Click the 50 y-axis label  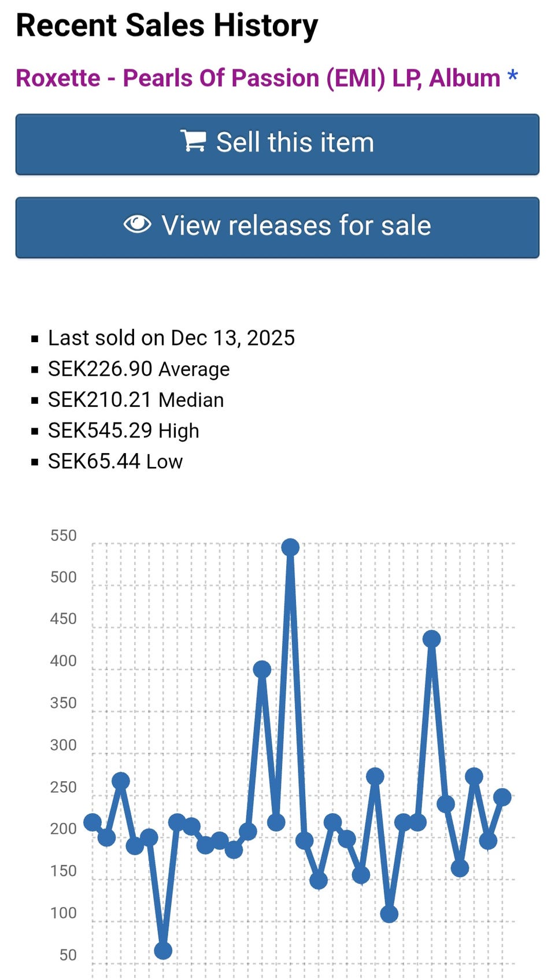tap(68, 955)
